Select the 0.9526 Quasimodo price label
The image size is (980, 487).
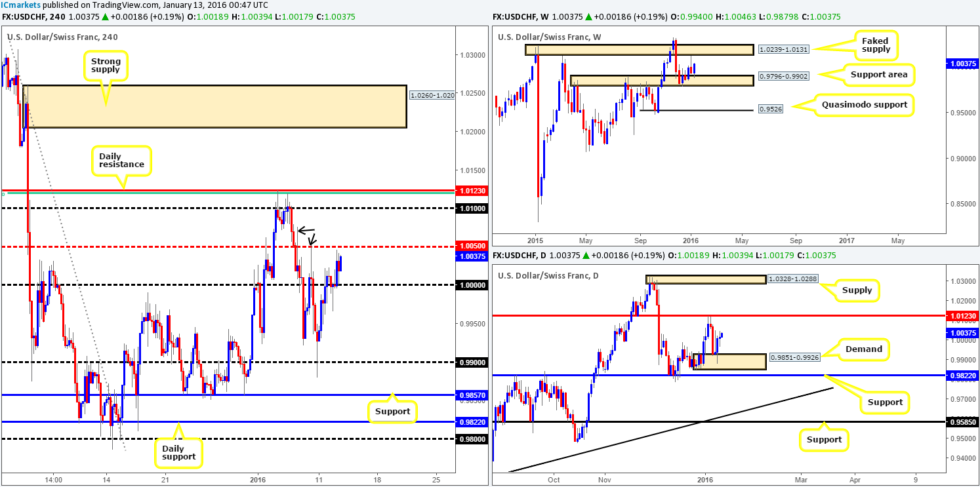coord(770,108)
